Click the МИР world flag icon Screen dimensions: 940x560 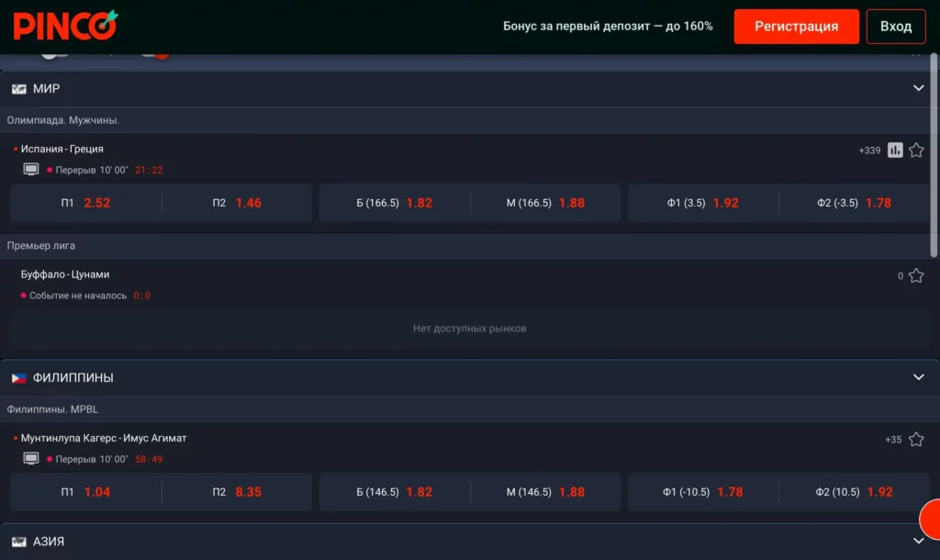pos(19,89)
